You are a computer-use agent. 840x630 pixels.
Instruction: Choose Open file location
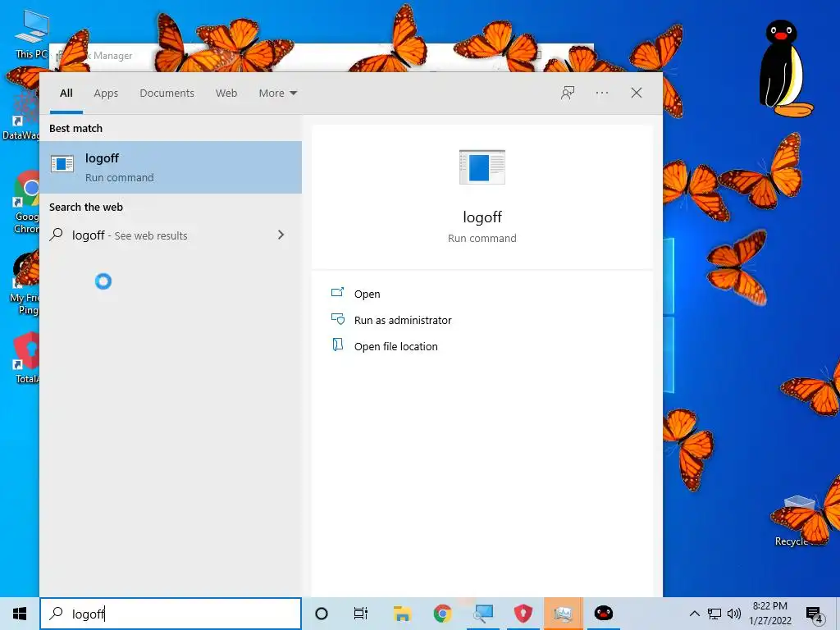[x=396, y=347]
